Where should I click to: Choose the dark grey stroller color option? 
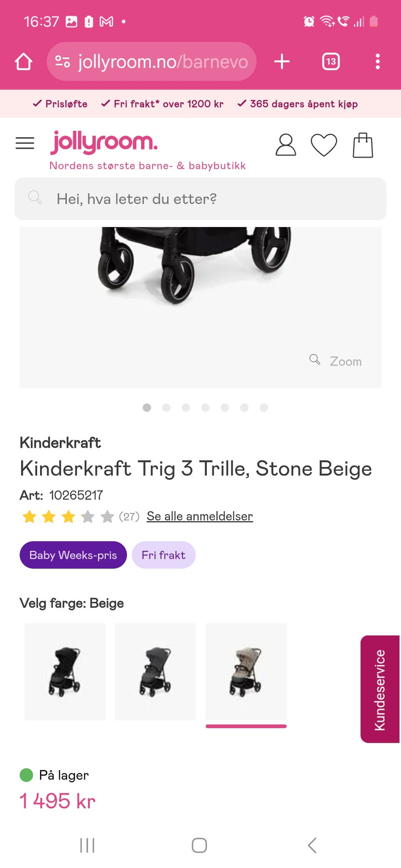tap(155, 671)
